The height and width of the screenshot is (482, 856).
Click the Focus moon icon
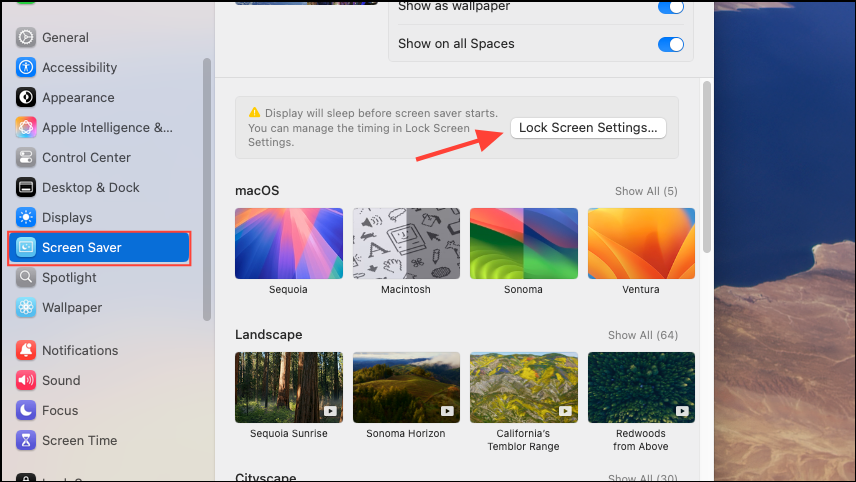coord(26,410)
